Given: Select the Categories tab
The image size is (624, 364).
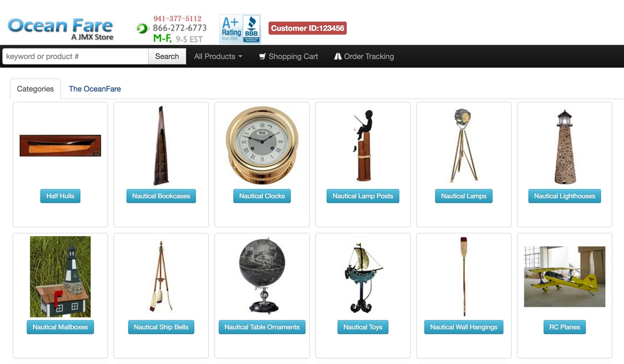Looking at the screenshot, I should coord(35,89).
